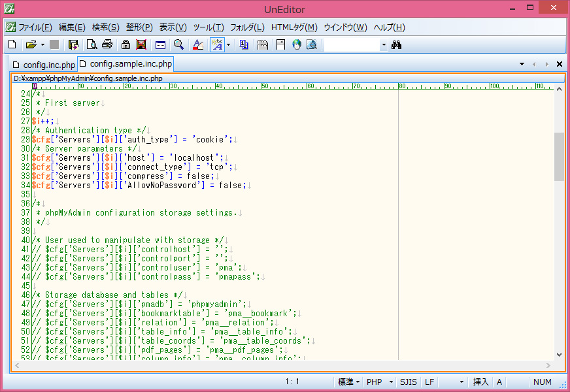Click the LF line ending label
This screenshot has width=570, height=392.
(429, 382)
